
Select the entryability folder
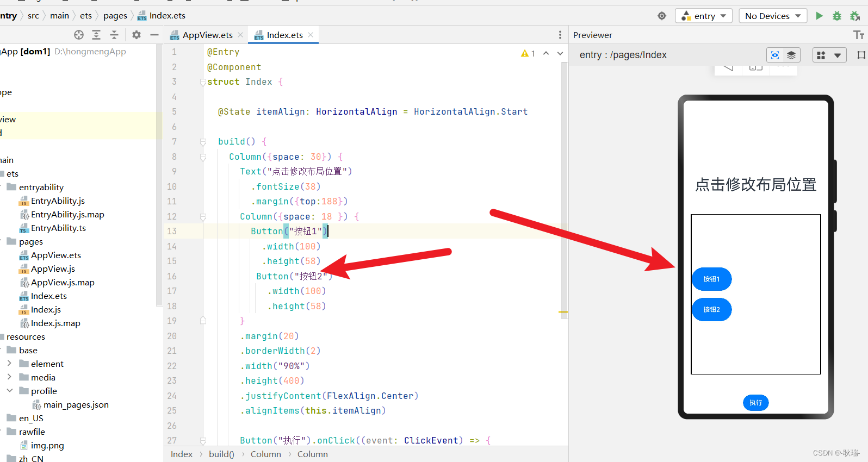point(41,188)
